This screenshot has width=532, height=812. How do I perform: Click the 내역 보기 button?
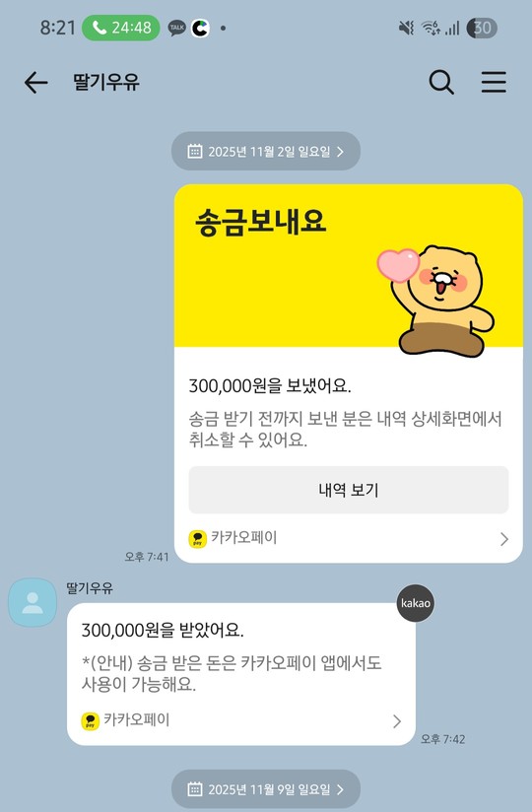[349, 490]
